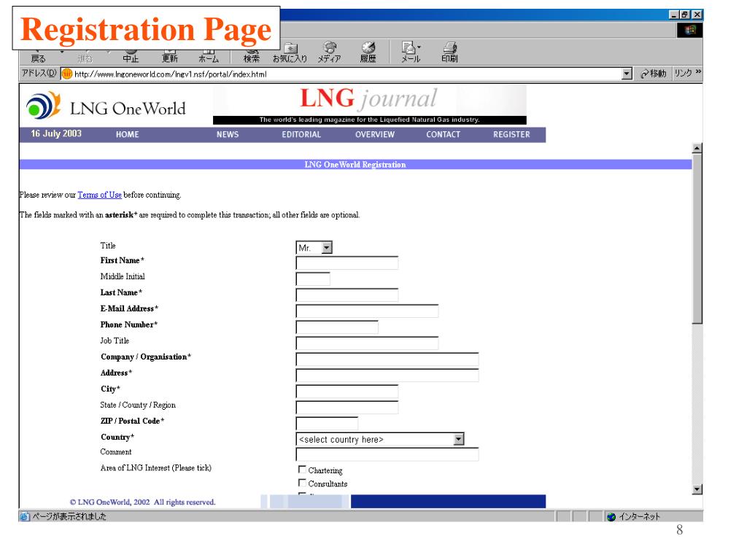
Task: Open the REGISTER navigation item
Action: coord(511,134)
